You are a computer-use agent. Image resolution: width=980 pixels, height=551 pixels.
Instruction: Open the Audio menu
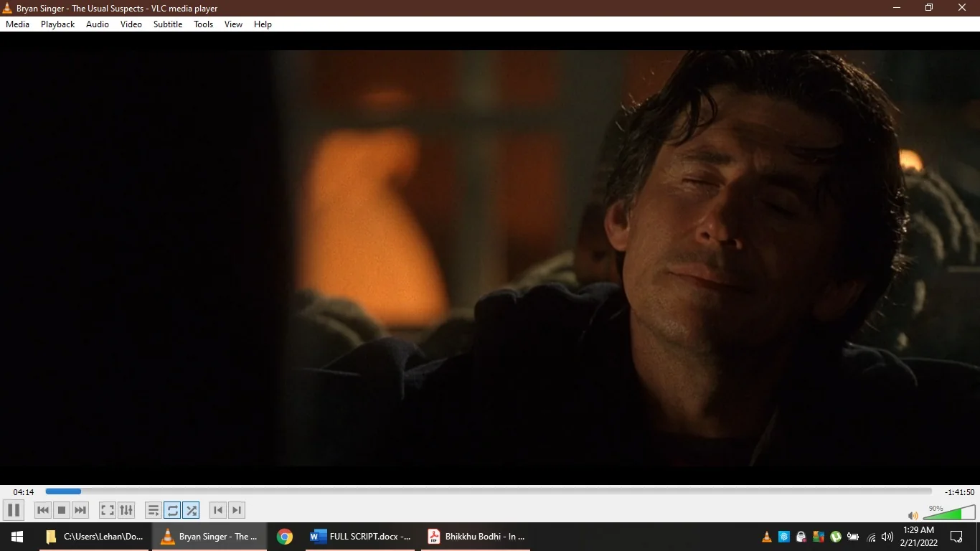[x=98, y=24]
